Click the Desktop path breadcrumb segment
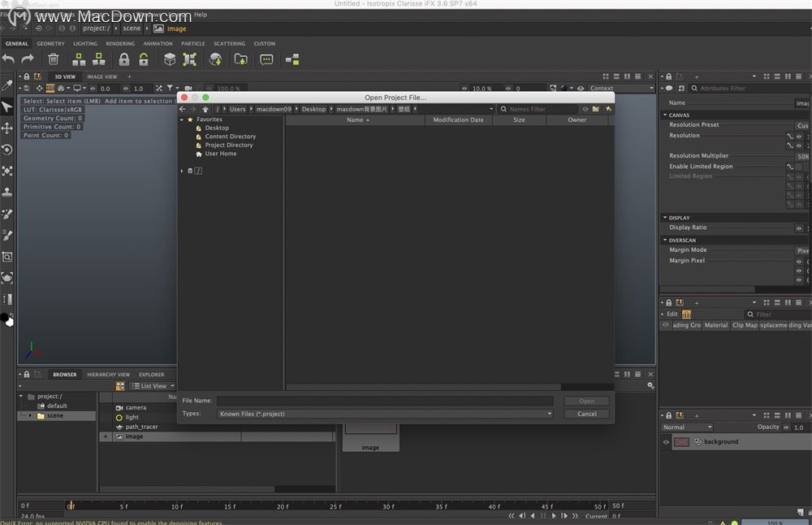 (313, 109)
